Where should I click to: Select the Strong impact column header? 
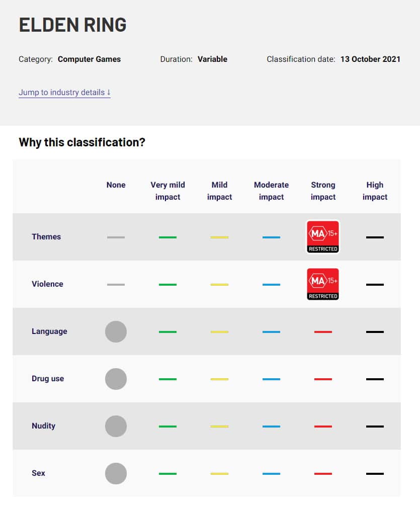tap(323, 191)
